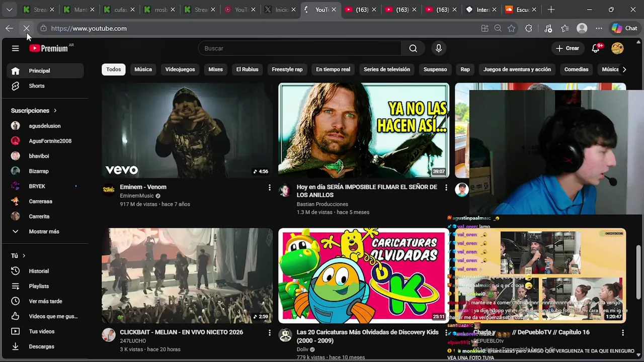The image size is (644, 362).
Task: Select the Comedias filter chip
Action: point(576,69)
